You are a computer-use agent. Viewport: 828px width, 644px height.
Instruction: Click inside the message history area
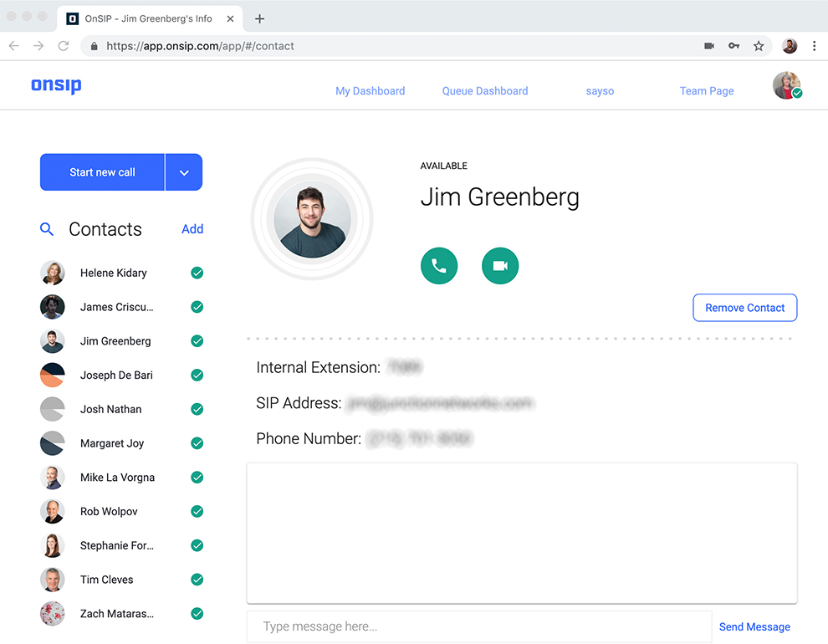(x=522, y=533)
